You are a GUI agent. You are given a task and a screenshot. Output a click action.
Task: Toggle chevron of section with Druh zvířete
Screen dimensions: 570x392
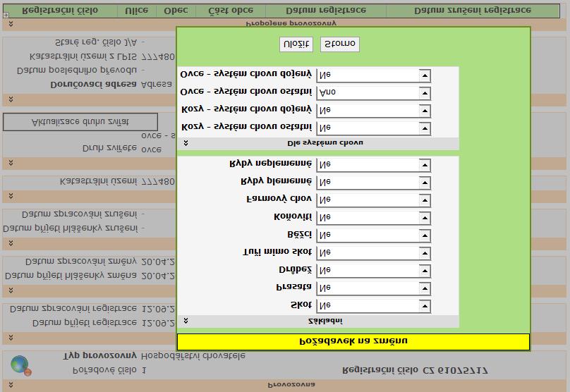pos(11,163)
